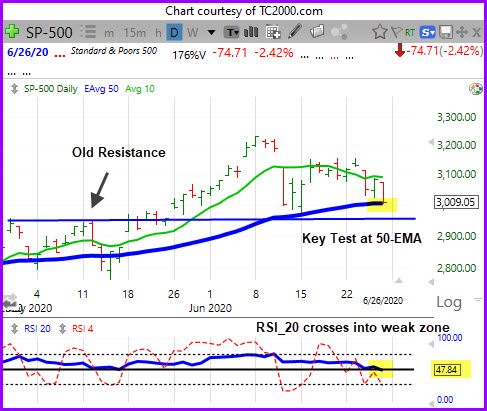Click the scroll-back arrows icon
487x411 pixels.
(x=10, y=301)
